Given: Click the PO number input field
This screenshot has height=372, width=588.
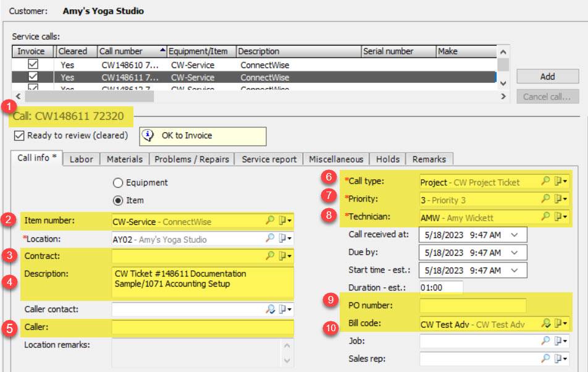Looking at the screenshot, I should coord(473,306).
